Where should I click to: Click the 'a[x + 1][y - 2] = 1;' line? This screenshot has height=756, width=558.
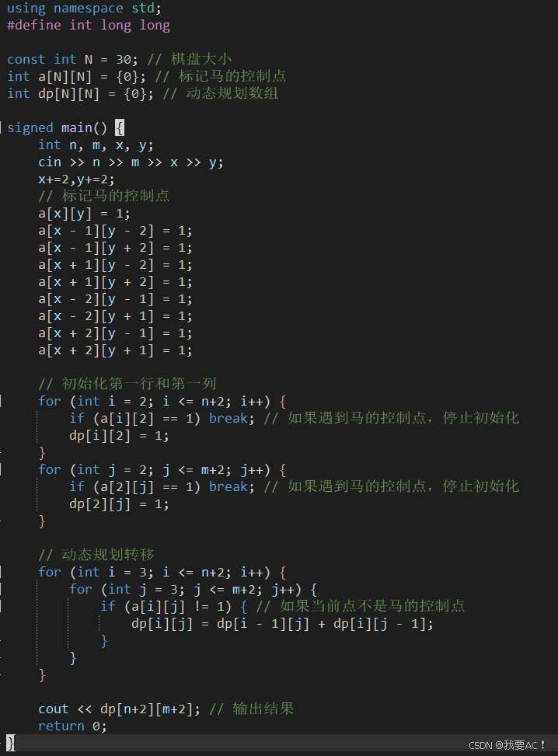click(115, 265)
